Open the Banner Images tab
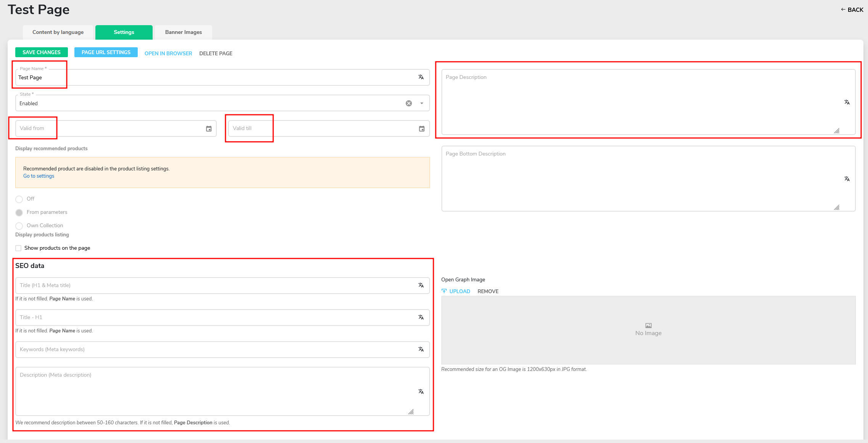 [184, 32]
